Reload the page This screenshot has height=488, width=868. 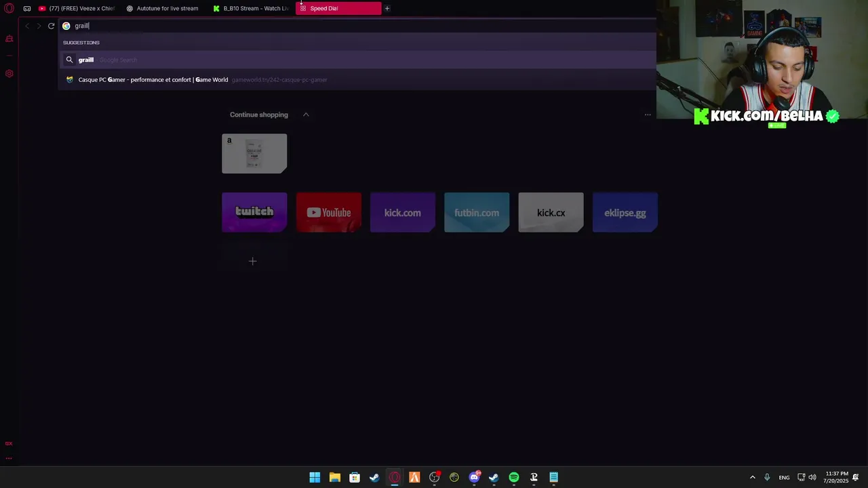[51, 26]
